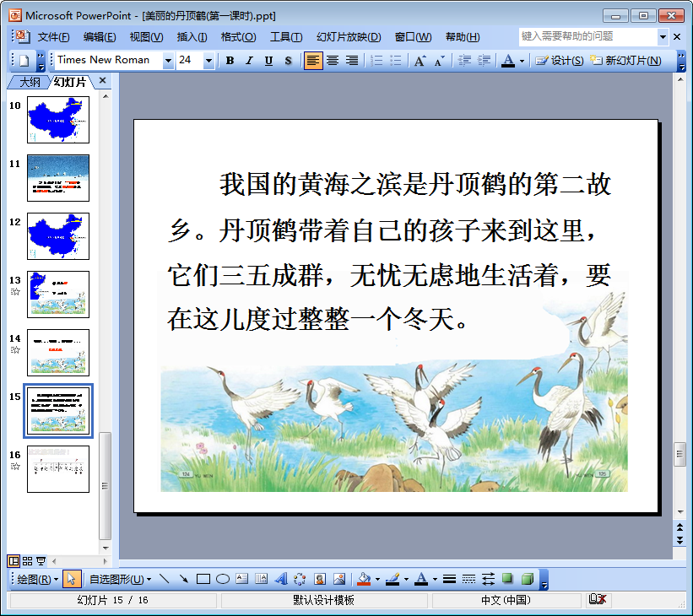Select the Line drawing tool

click(x=164, y=579)
